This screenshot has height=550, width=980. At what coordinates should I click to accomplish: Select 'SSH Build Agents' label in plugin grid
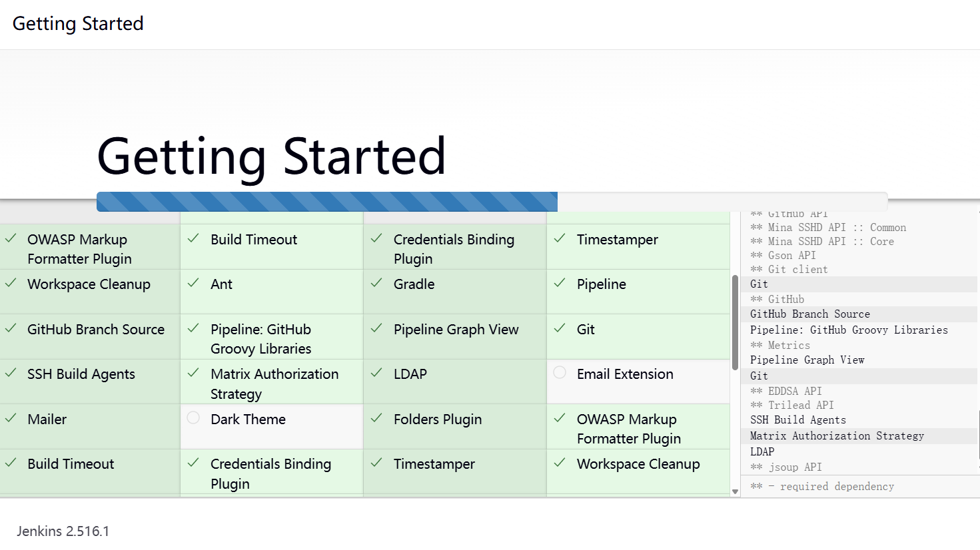[x=81, y=374]
